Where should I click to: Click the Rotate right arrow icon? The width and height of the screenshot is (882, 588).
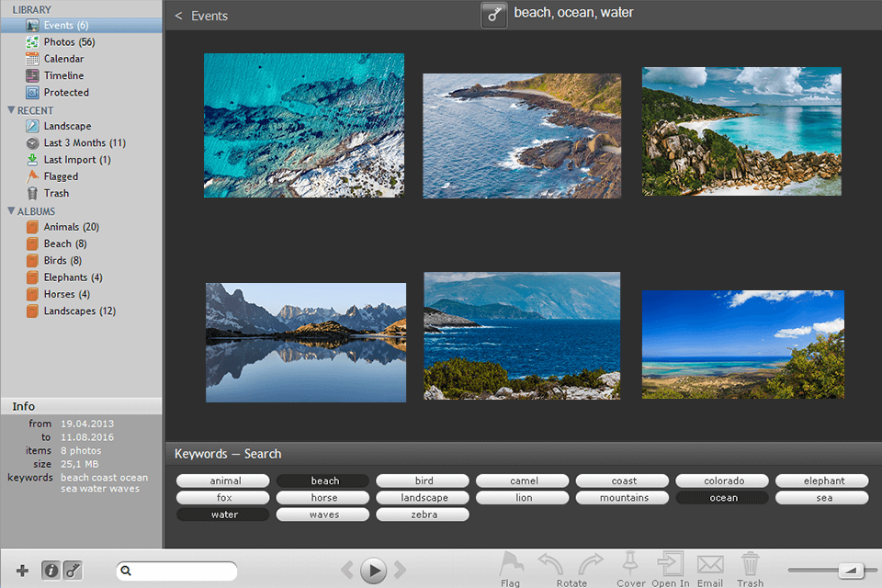pyautogui.click(x=591, y=564)
